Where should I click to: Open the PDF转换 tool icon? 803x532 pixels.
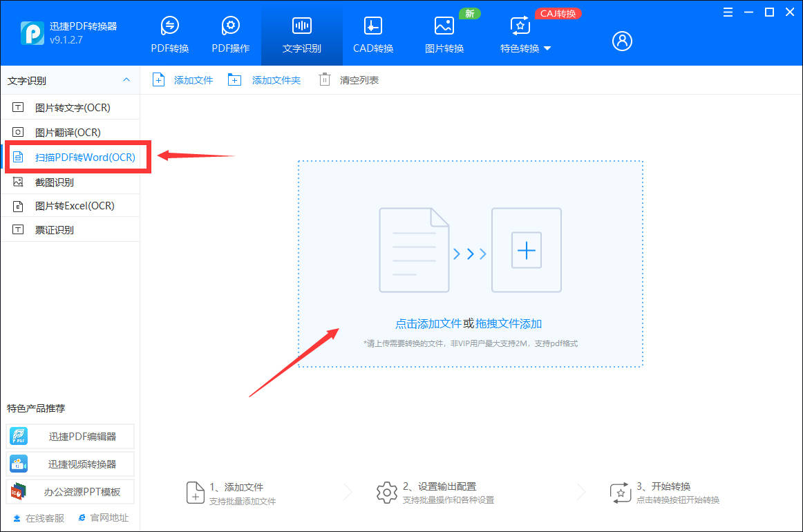pyautogui.click(x=169, y=26)
